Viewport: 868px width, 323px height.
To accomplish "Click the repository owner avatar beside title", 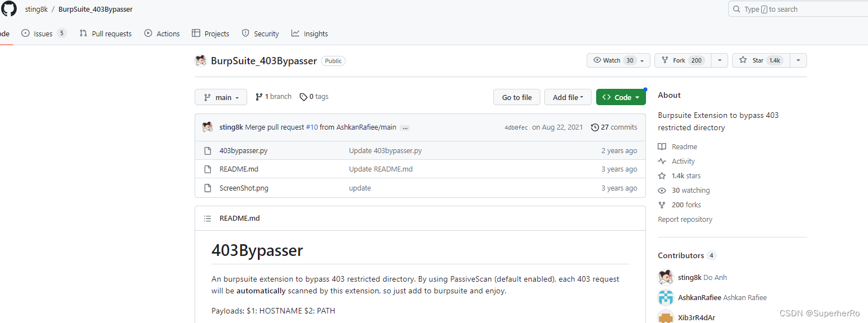I will 201,60.
